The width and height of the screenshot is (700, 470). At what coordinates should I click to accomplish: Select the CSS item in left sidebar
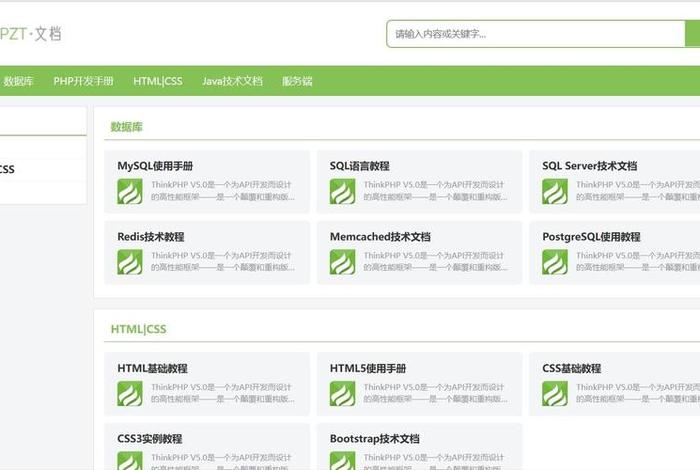point(7,169)
